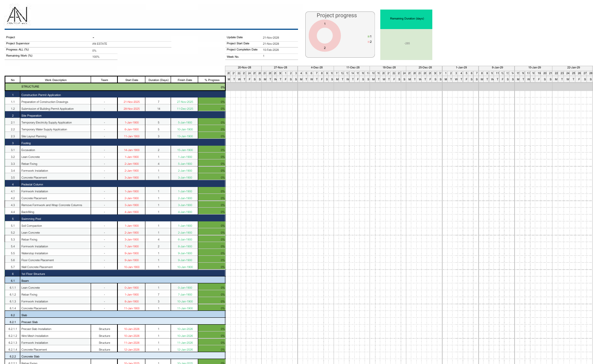Click the AN ESTATE supervisor cell
The width and height of the screenshot is (593, 364).
(100, 44)
